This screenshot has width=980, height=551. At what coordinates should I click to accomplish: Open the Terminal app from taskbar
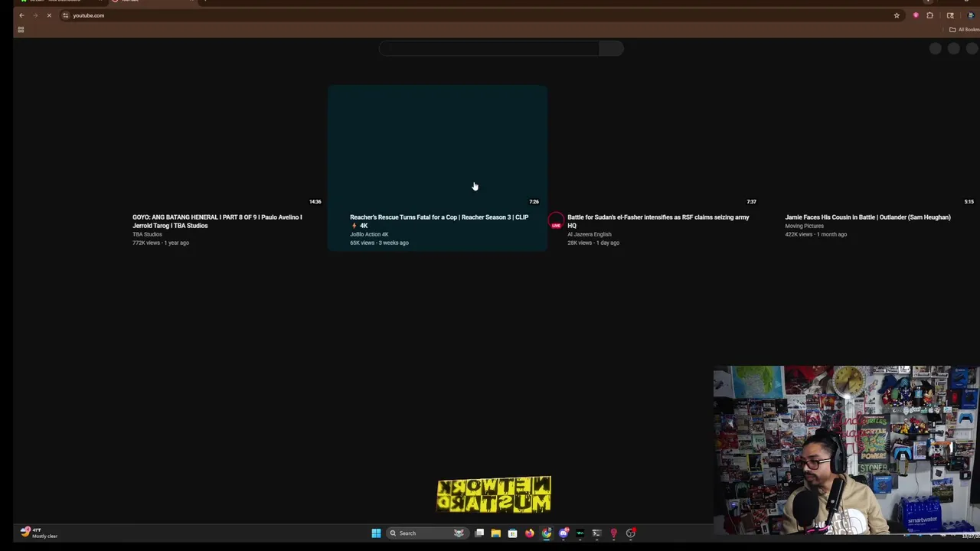pyautogui.click(x=596, y=533)
